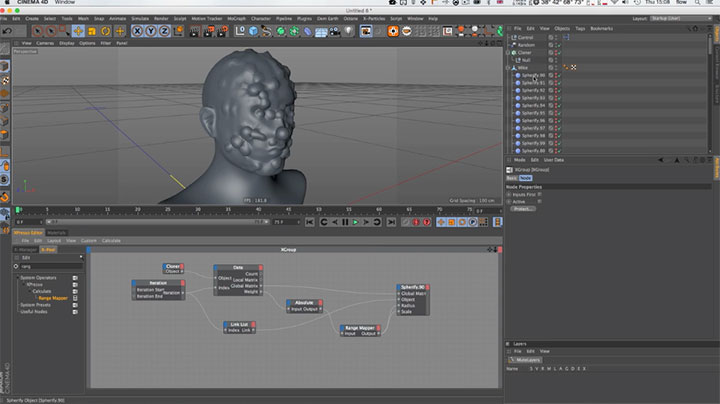720x404 pixels.
Task: Open the Deformer object icon
Action: pos(308,31)
